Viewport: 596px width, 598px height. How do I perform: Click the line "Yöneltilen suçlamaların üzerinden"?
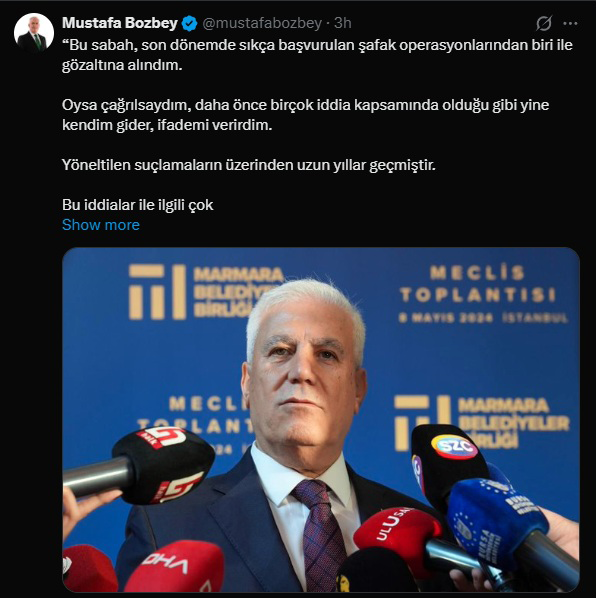pos(249,165)
